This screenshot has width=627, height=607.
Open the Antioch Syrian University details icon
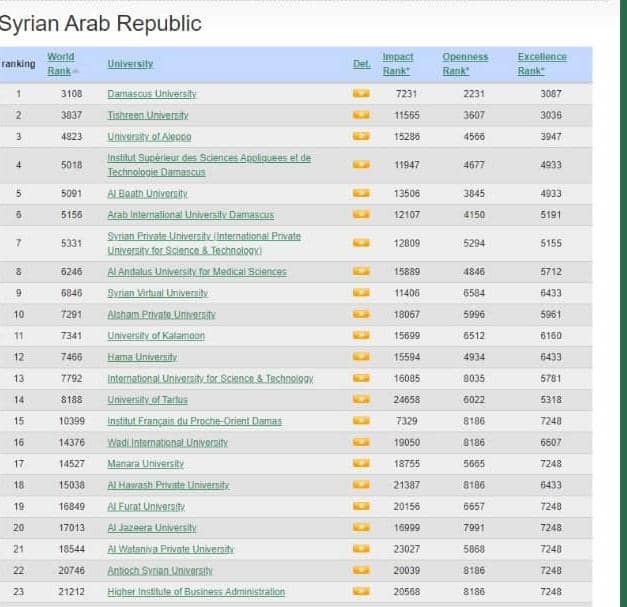pos(361,570)
